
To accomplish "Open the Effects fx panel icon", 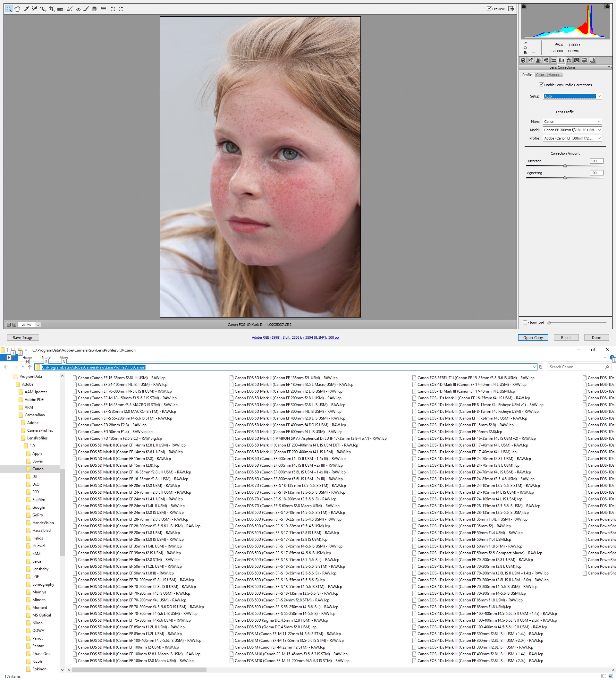I will pyautogui.click(x=569, y=60).
